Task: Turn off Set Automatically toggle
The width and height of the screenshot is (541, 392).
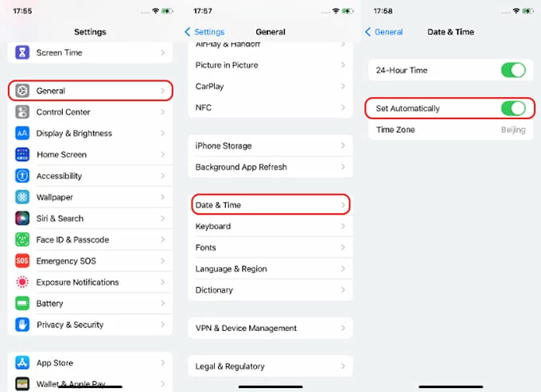Action: (x=513, y=108)
